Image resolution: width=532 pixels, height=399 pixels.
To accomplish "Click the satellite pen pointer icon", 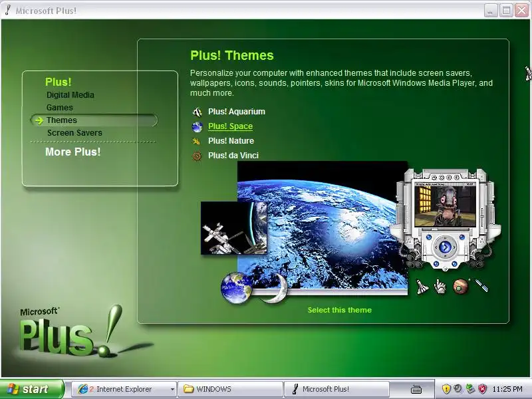I will click(x=482, y=286).
